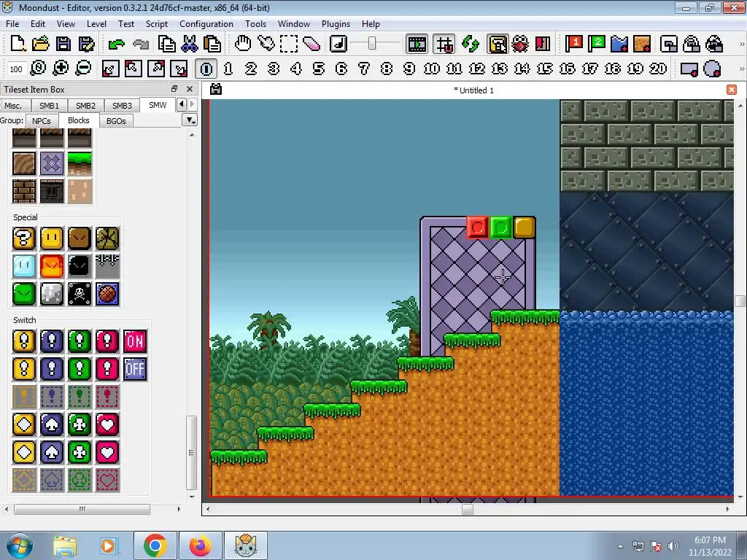
Task: Go to top-left section corner
Action: point(133,69)
